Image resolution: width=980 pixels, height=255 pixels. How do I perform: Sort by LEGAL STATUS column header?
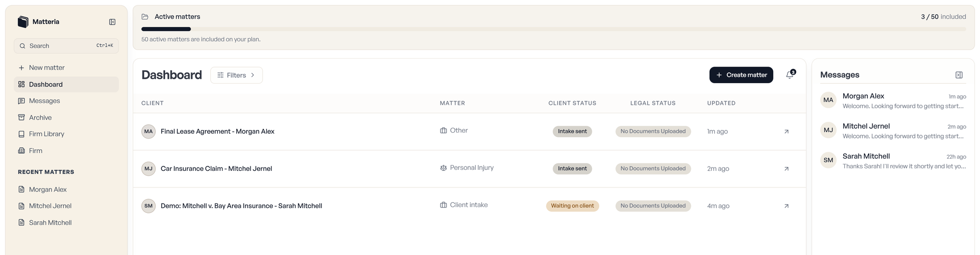tap(653, 103)
